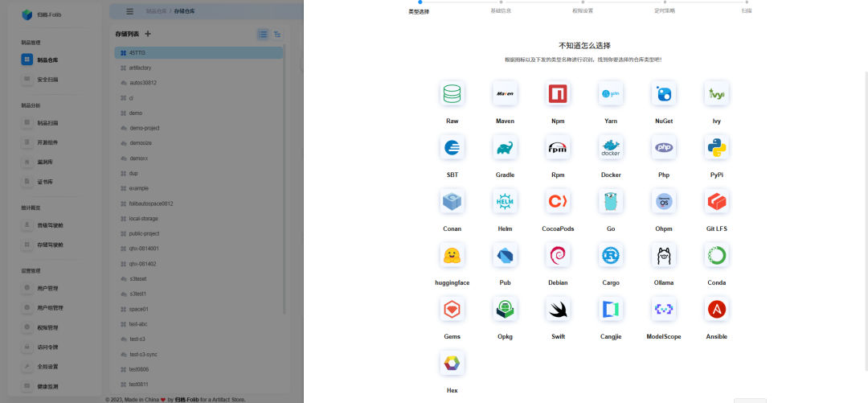
Task: Select the Yarn repository type icon
Action: pos(611,93)
